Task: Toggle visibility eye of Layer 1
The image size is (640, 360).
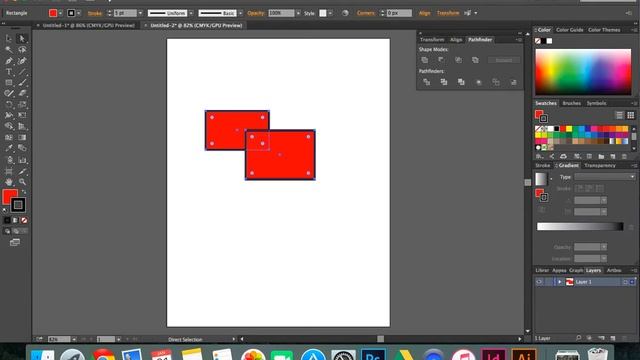Action: (x=539, y=282)
